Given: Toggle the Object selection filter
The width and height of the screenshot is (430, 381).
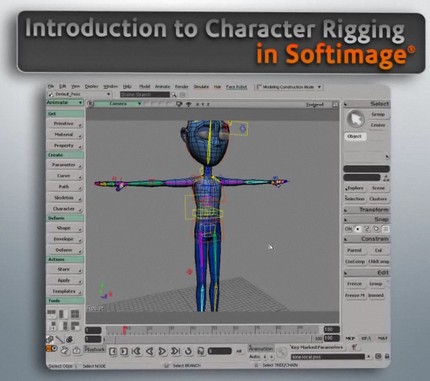Looking at the screenshot, I should pyautogui.click(x=355, y=136).
